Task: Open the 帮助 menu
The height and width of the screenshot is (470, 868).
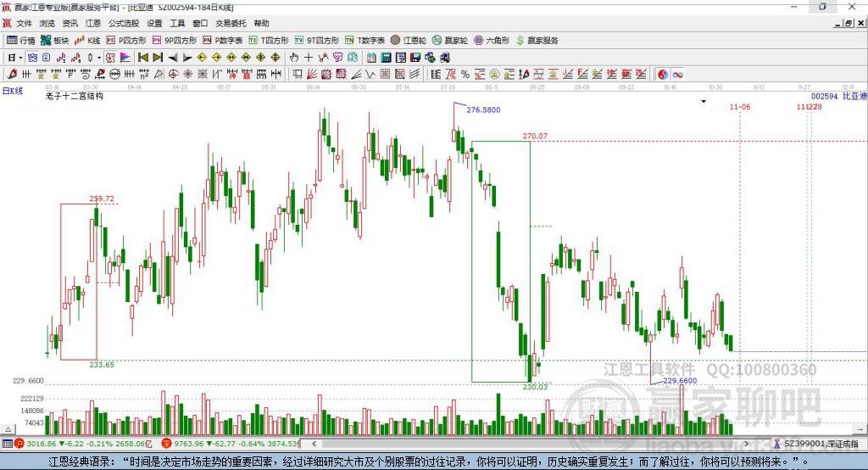Action: pyautogui.click(x=261, y=23)
